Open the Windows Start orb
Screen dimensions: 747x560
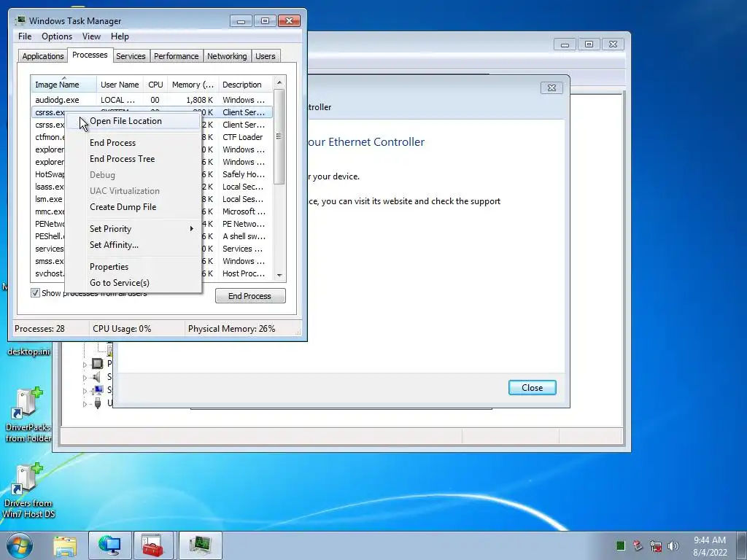20,545
